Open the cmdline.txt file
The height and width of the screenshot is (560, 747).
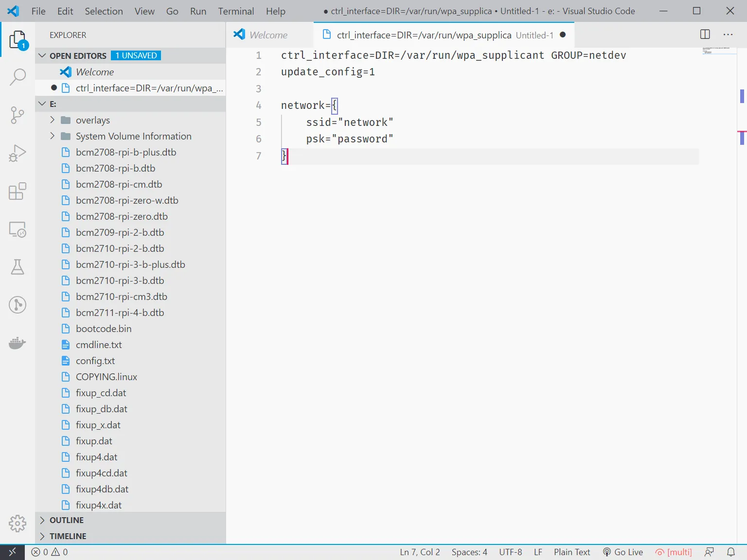[x=98, y=345]
